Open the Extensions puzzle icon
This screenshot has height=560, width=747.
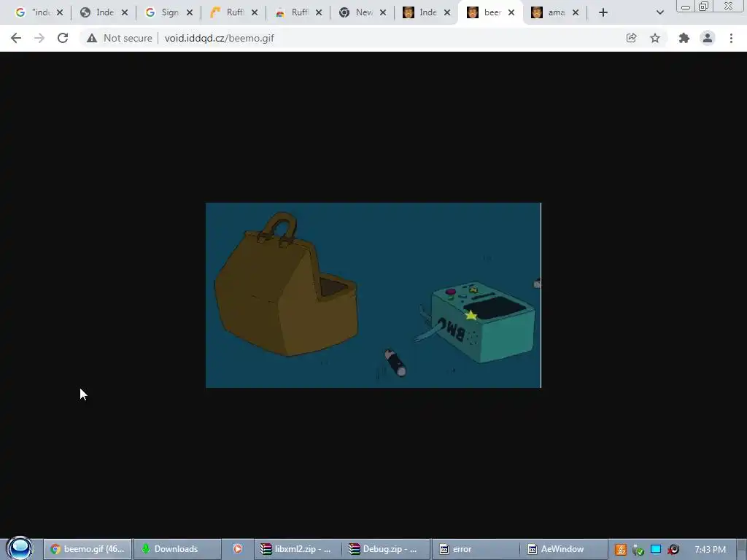point(684,38)
